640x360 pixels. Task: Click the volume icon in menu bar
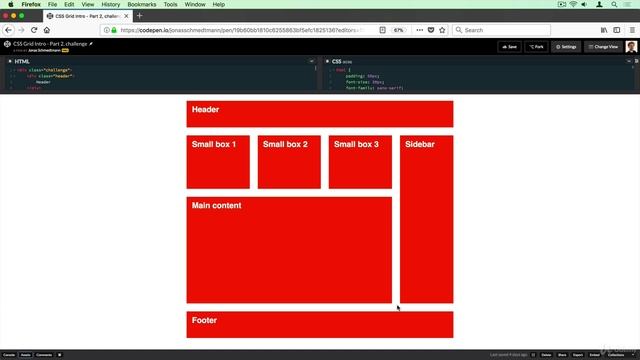(584, 4)
